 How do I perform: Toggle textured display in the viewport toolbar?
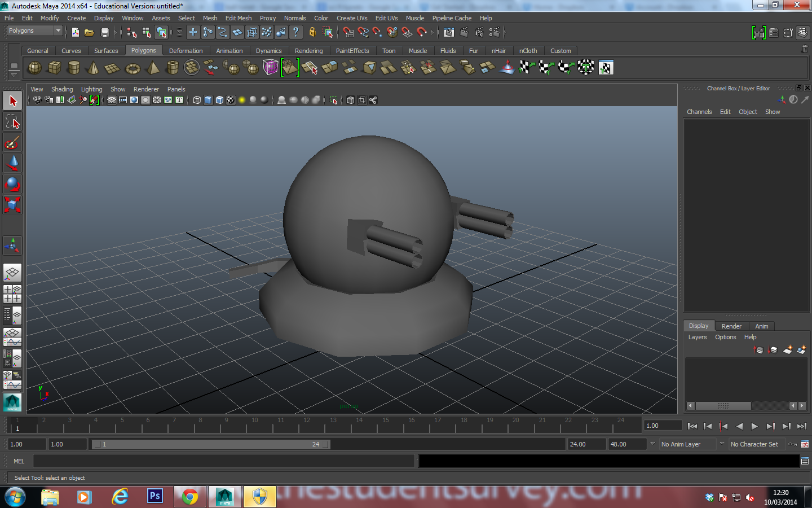click(231, 100)
